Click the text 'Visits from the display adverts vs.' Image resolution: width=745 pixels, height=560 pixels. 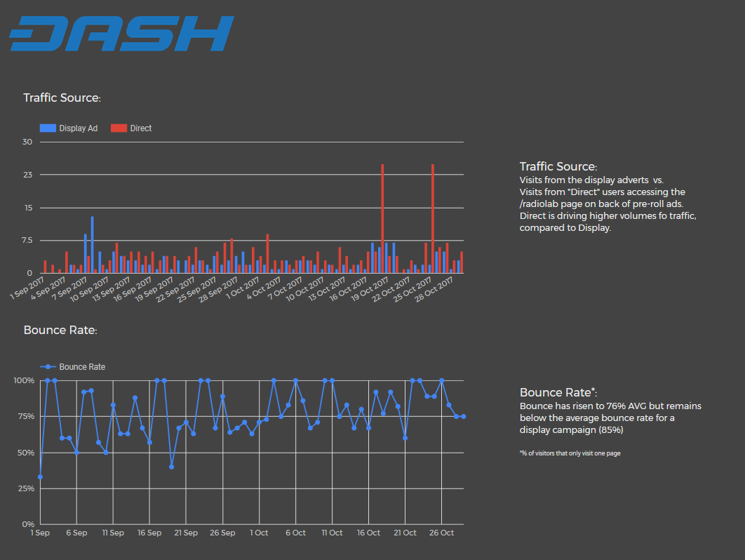tap(591, 180)
